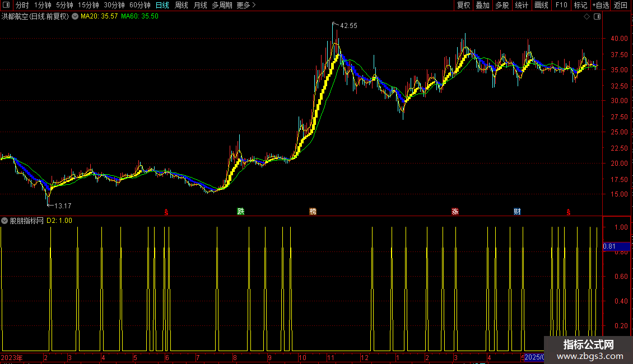This screenshot has height=364, width=633.
Task: Click the 25.00 price axis label
Action: point(619,132)
